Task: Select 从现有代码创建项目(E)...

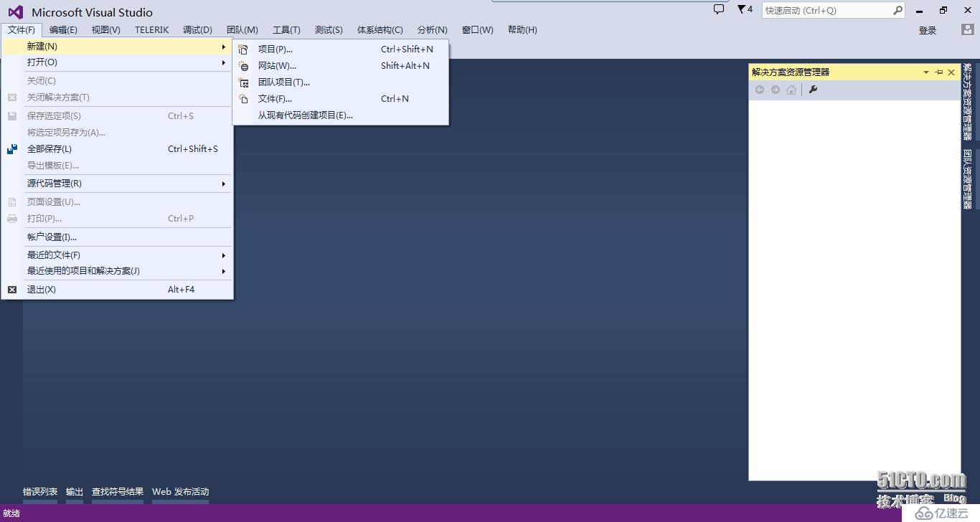Action: (x=341, y=115)
